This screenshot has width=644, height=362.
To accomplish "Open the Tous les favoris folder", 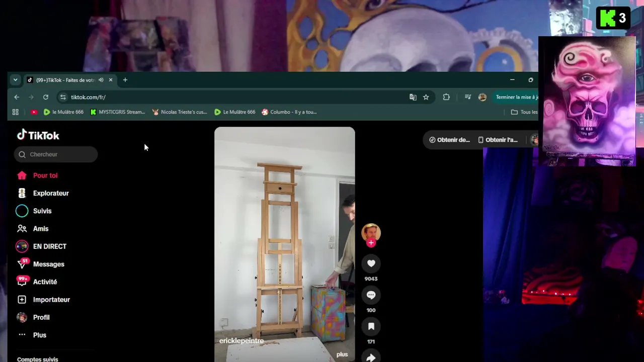I will pos(524,112).
